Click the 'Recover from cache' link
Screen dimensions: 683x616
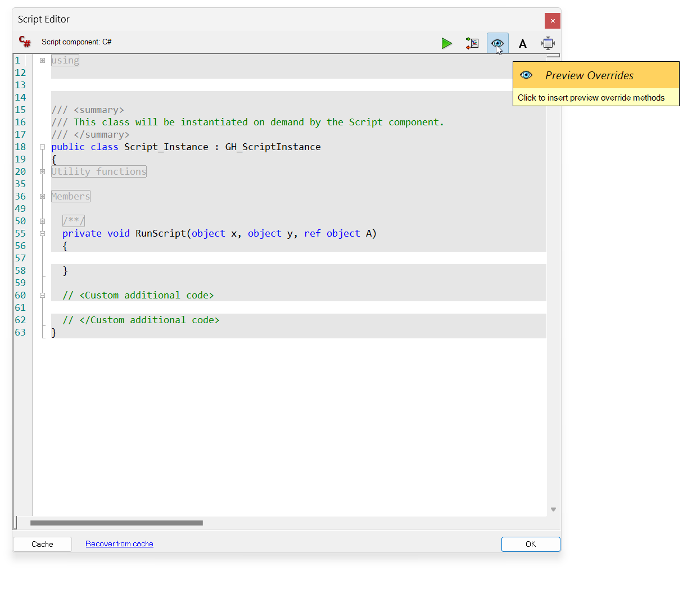click(119, 543)
